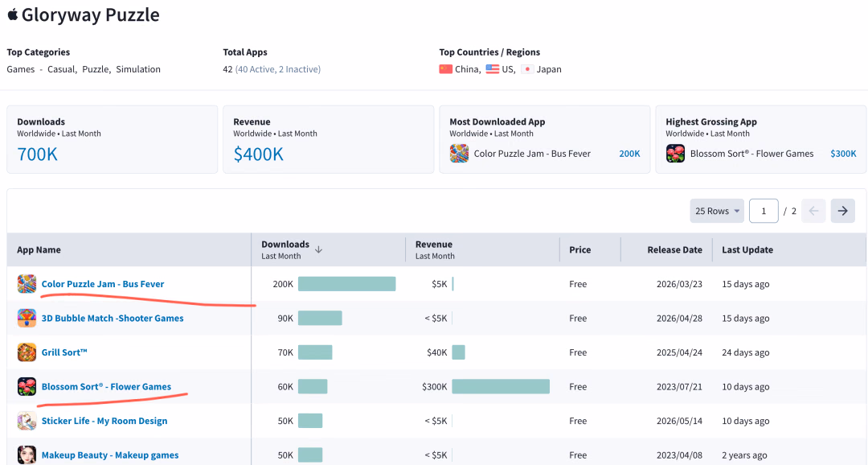Click the 200K value in Most Downloaded card

[629, 154]
